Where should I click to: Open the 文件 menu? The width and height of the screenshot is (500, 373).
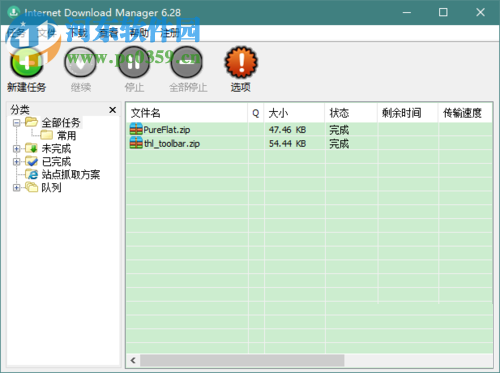pos(46,33)
